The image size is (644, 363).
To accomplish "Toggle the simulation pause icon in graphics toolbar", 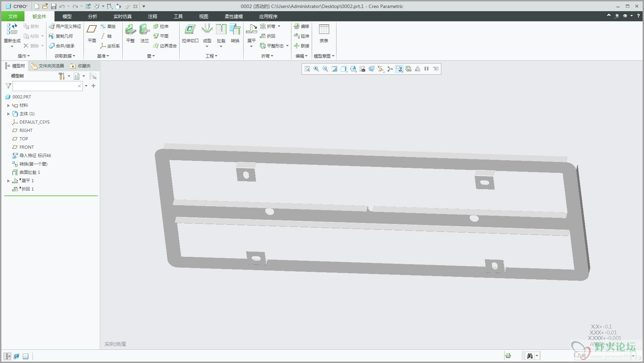I will click(x=427, y=69).
